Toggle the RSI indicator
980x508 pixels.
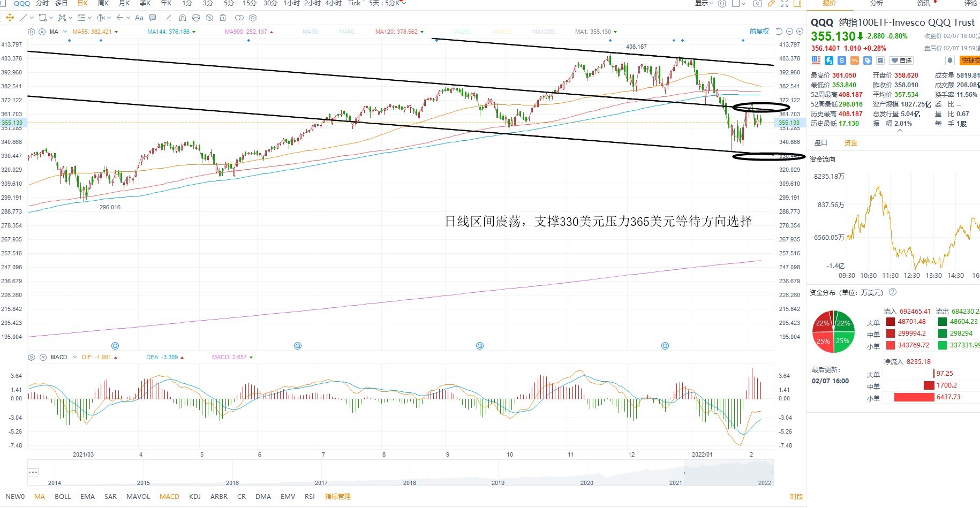point(310,496)
